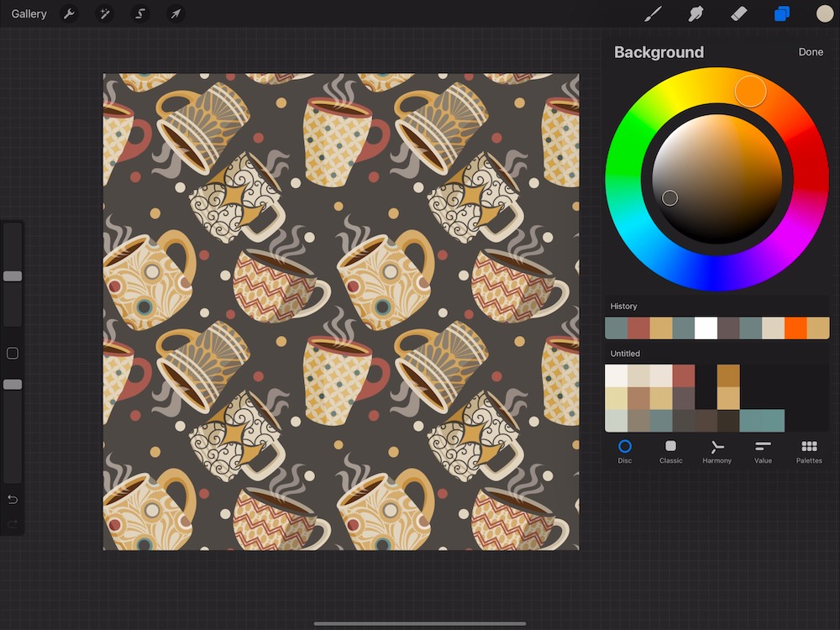
Task: Open the Value color tab
Action: [x=763, y=451]
